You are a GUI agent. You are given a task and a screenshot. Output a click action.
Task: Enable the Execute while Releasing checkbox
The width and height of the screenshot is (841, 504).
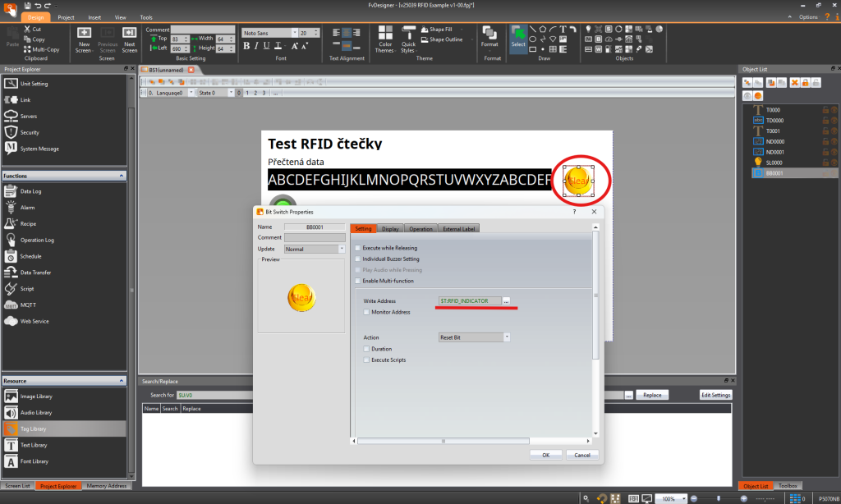tap(357, 248)
